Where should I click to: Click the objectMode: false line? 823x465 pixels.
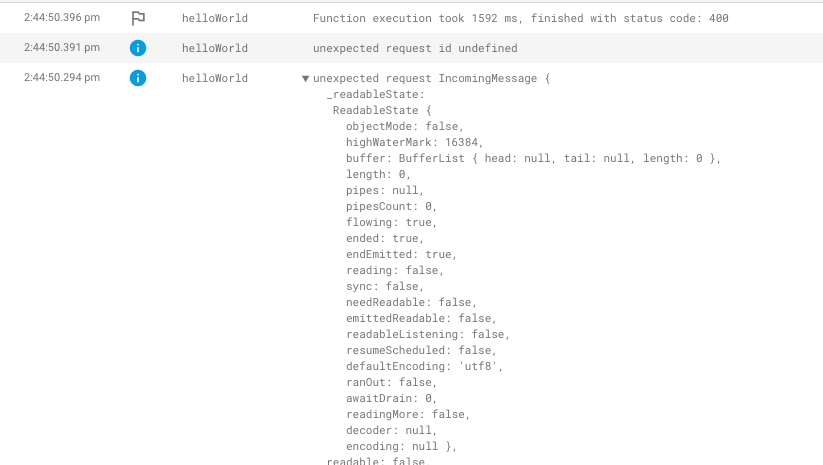[404, 126]
